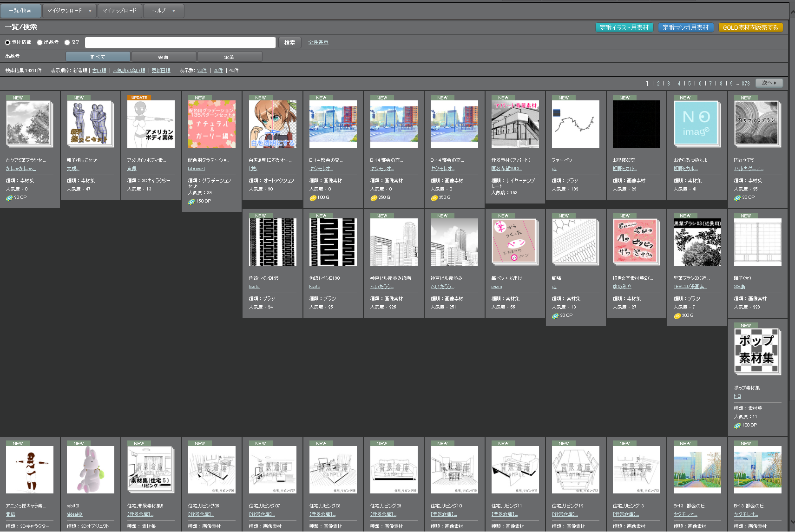Sort results by 人気度の高い順 link
The image size is (795, 532).
click(x=129, y=71)
